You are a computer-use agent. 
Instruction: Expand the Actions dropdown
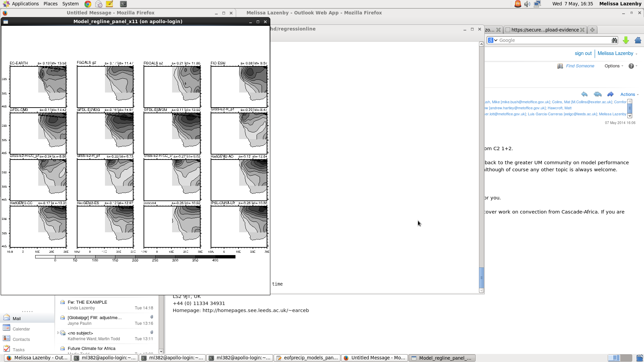point(629,95)
